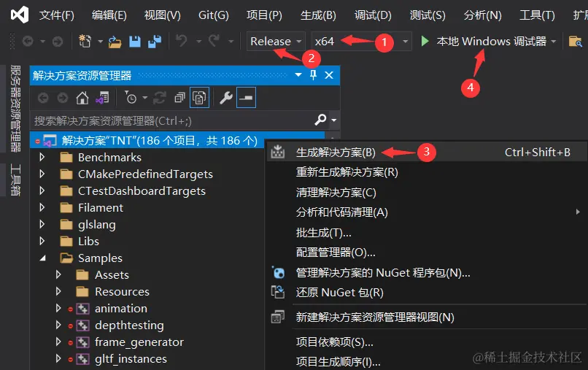Click the Navigate Backward toolbar icon
This screenshot has height=370, width=588.
point(28,42)
